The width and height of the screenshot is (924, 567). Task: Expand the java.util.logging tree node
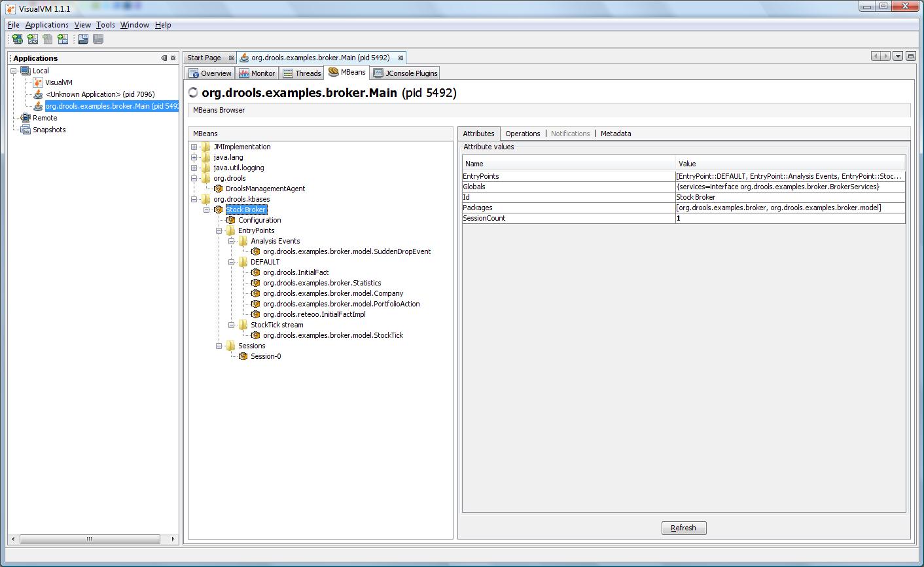(x=194, y=168)
